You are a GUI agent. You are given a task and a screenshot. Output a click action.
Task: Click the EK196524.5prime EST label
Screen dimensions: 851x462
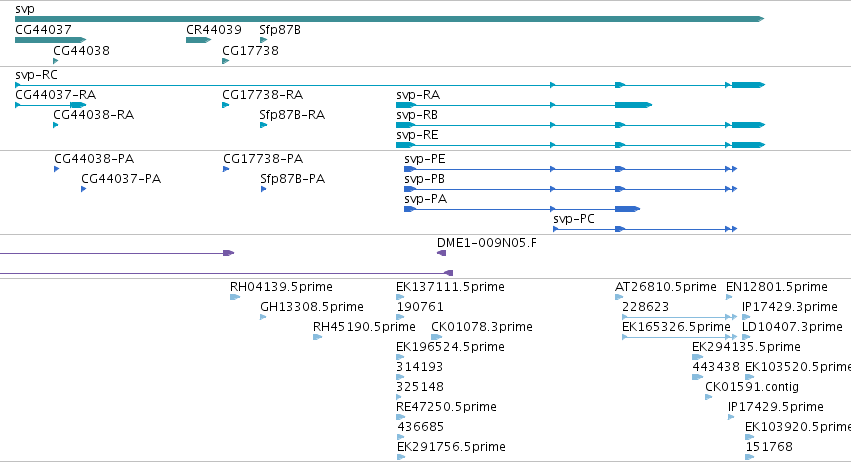450,347
